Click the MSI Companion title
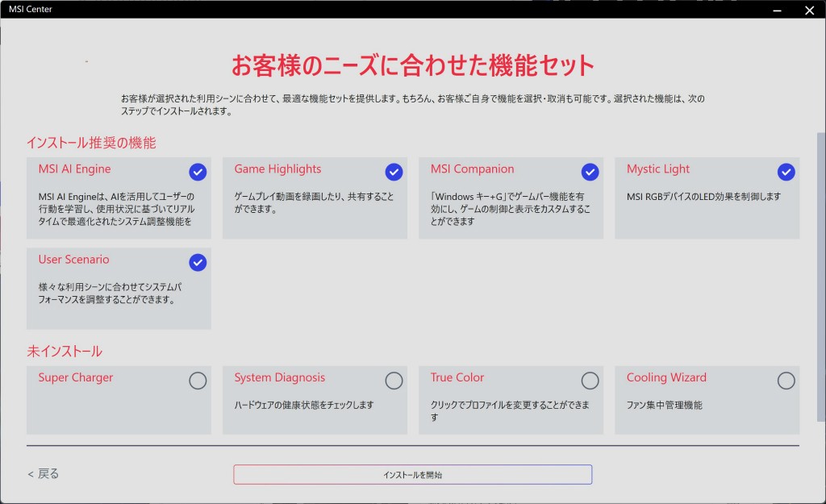The height and width of the screenshot is (504, 826). click(x=472, y=169)
